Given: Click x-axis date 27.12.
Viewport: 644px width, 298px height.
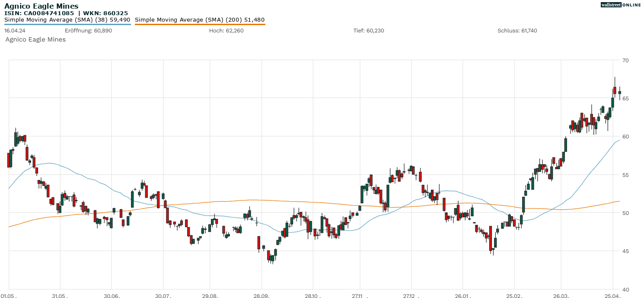Looking at the screenshot, I should [411, 295].
